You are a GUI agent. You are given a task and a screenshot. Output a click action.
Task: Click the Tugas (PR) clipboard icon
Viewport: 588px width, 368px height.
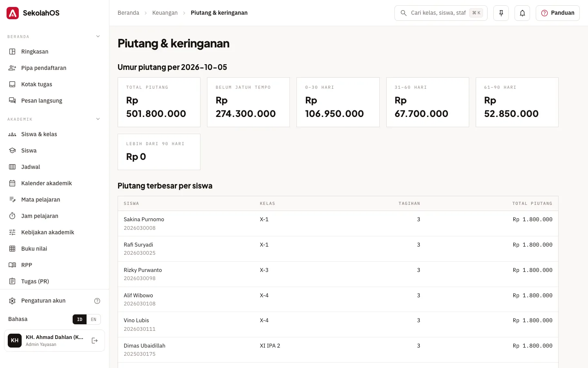click(x=12, y=281)
